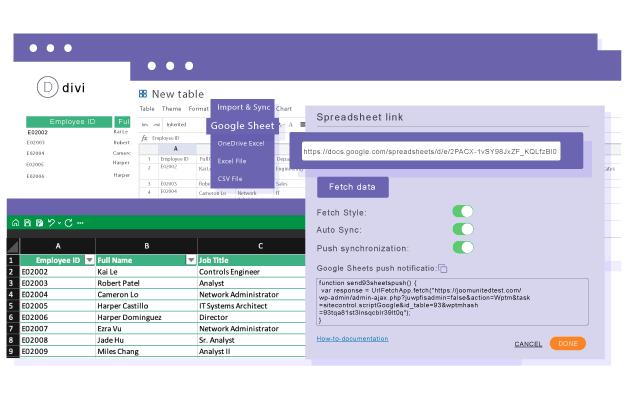Click cell 'Director'
Viewport: 630px width, 396px height.
252,317
